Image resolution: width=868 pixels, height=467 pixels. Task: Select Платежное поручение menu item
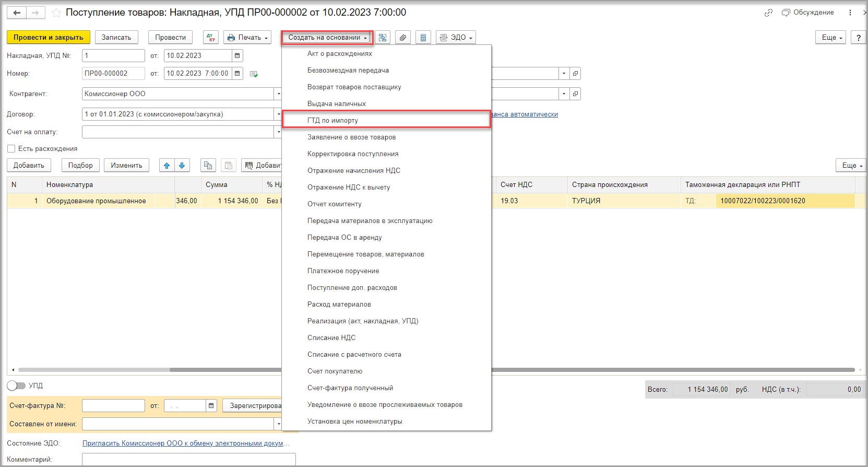386,271
